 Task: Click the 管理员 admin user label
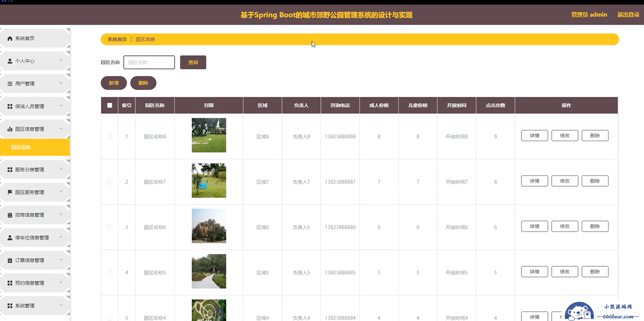pyautogui.click(x=589, y=15)
